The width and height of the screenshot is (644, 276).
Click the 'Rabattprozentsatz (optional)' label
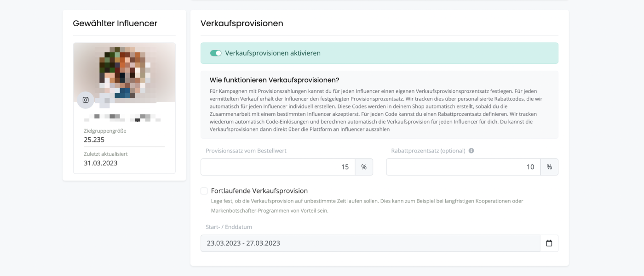(428, 151)
